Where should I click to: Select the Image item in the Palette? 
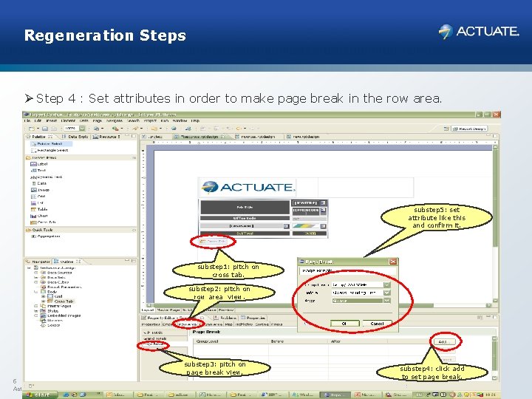point(40,190)
